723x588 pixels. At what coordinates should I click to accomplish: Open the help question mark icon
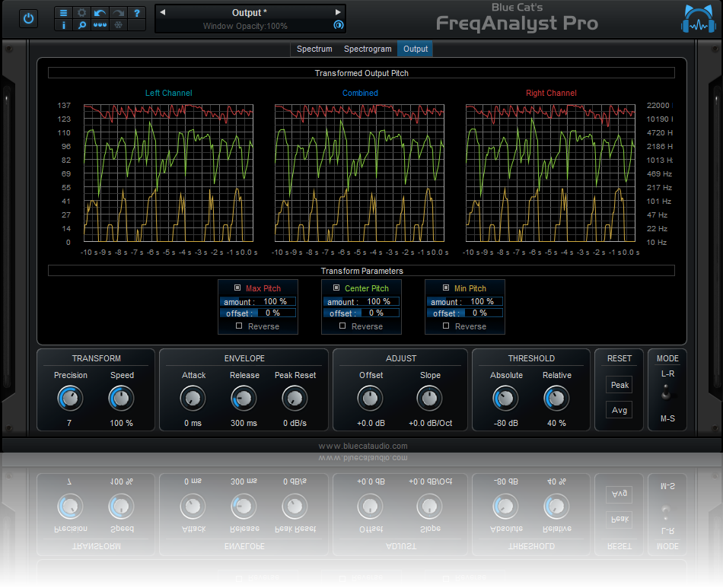[x=136, y=13]
